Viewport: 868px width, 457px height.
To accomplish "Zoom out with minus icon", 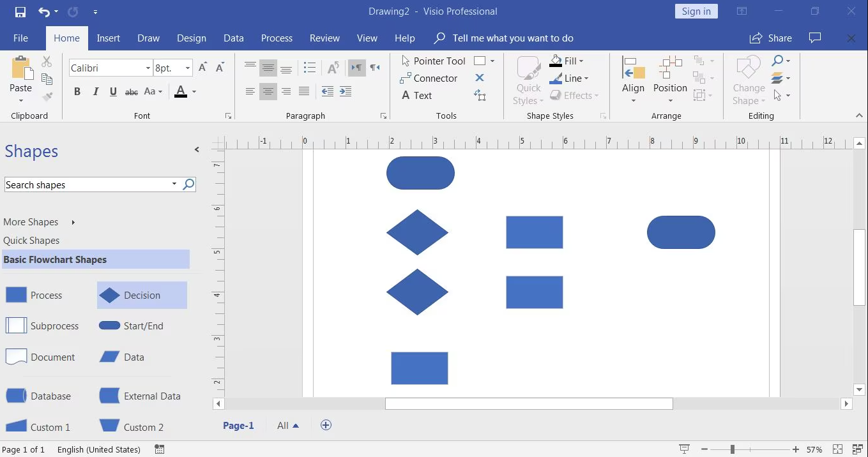I will [704, 449].
